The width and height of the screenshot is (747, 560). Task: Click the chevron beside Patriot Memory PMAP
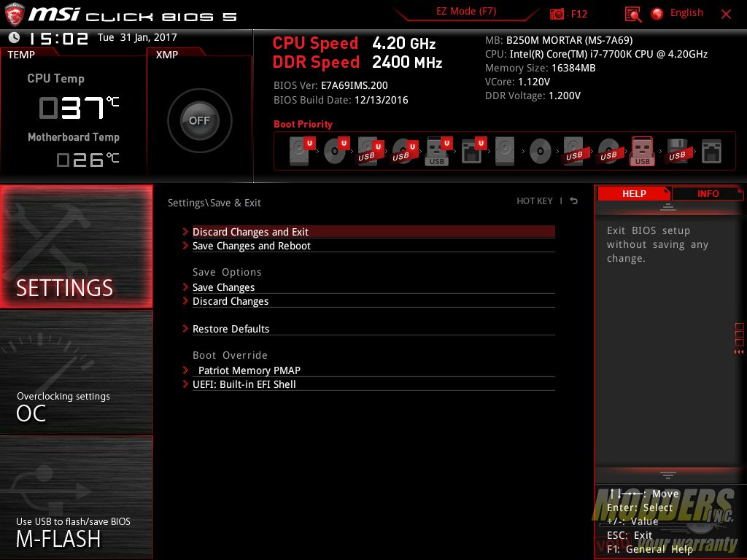(185, 370)
